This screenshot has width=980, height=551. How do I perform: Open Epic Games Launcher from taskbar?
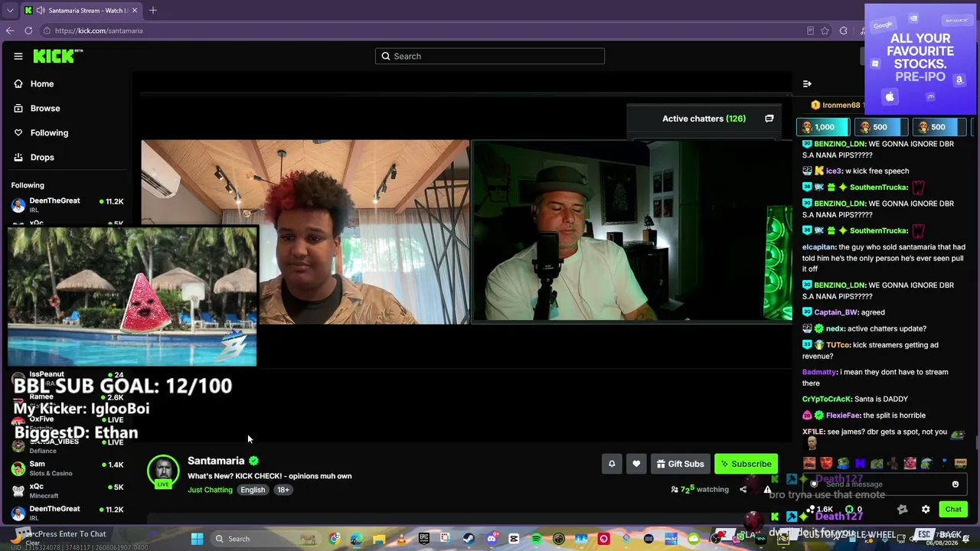coord(424,539)
